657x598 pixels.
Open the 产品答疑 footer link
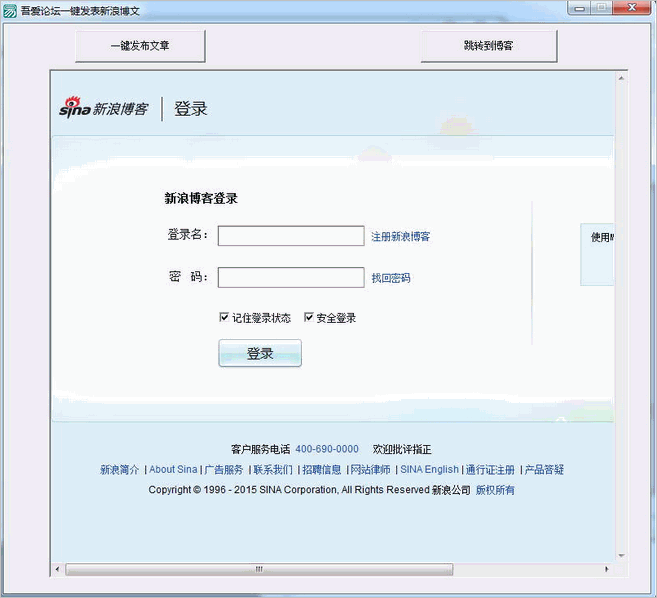[x=544, y=469]
